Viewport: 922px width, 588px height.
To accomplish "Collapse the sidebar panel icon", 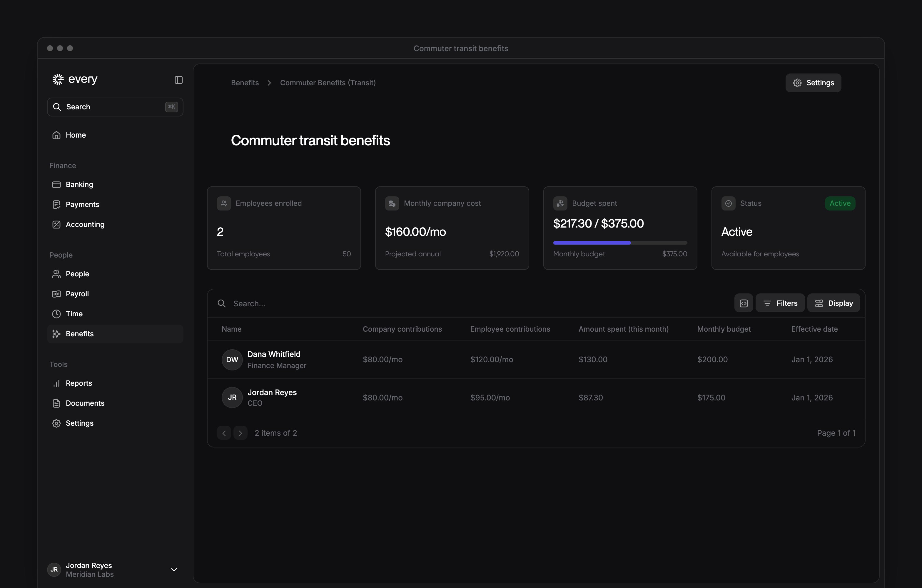I will (x=178, y=80).
